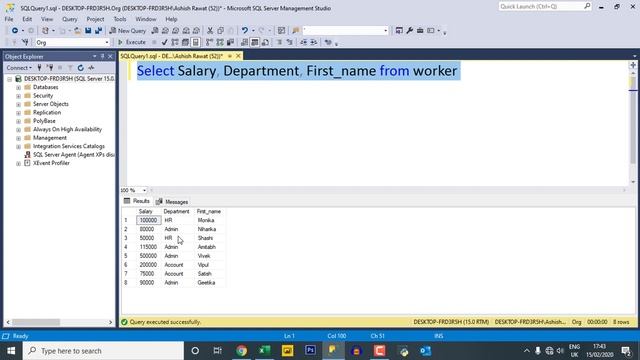Select Always On High Availability tree item

67,129
